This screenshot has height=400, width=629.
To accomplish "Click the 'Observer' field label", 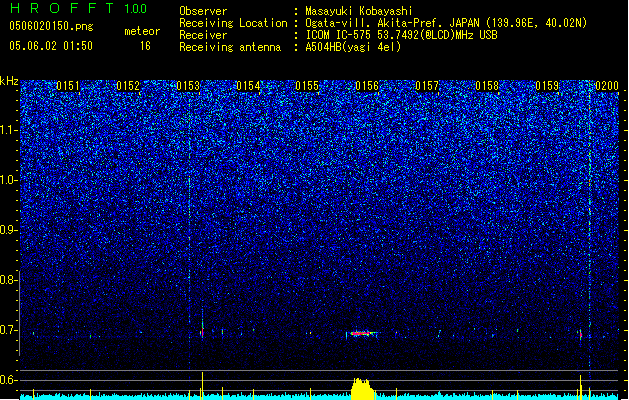I will click(203, 11).
